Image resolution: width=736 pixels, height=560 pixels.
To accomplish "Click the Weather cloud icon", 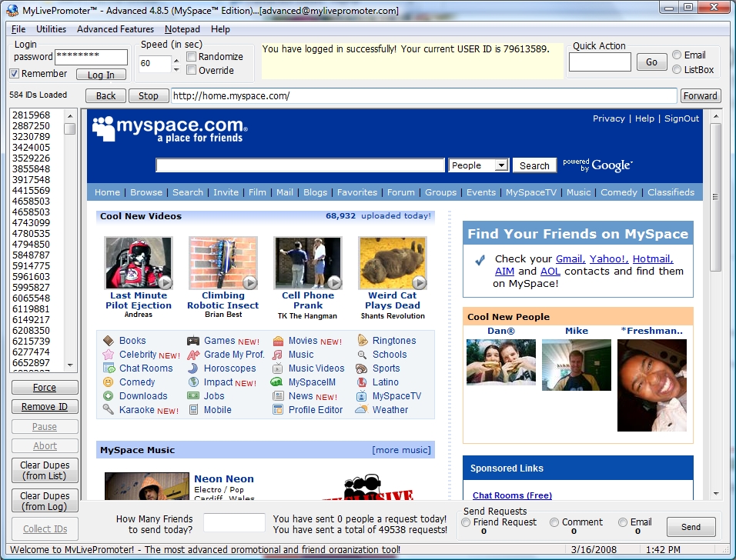I will point(361,409).
